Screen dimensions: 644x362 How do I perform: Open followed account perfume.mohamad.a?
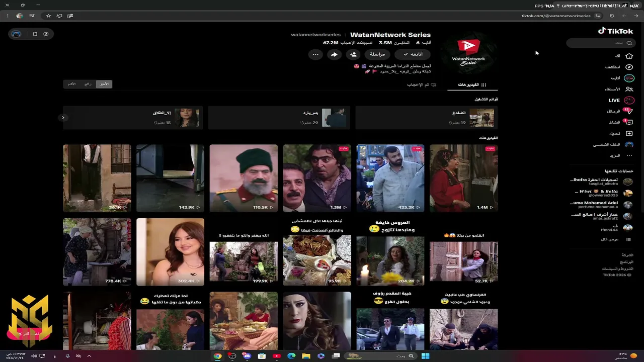[601, 204]
